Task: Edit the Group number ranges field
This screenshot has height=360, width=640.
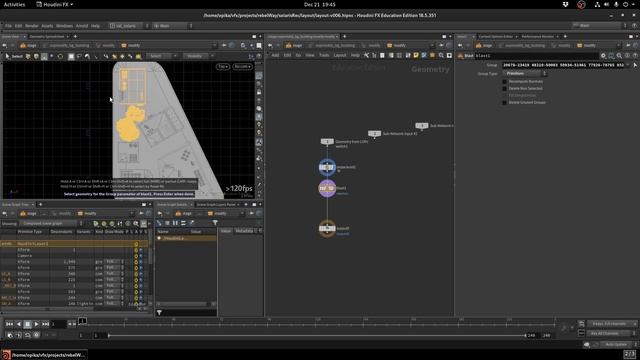Action: pos(563,65)
